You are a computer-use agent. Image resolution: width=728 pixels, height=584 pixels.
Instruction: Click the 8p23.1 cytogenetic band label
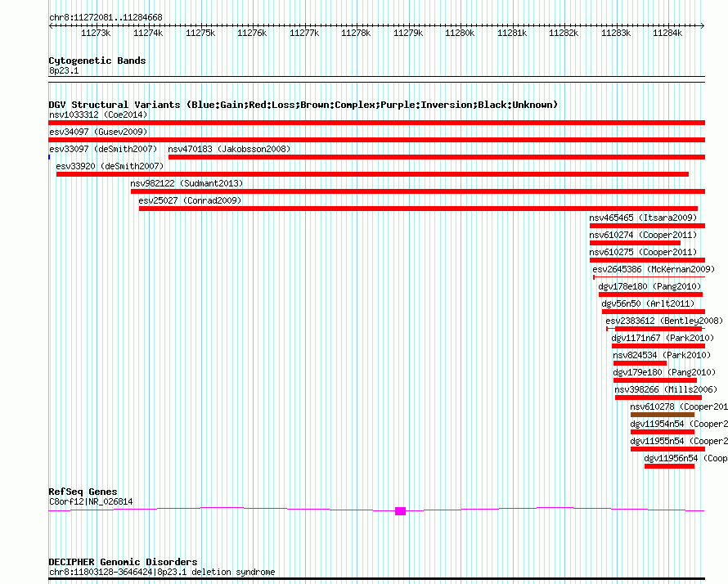pyautogui.click(x=64, y=71)
